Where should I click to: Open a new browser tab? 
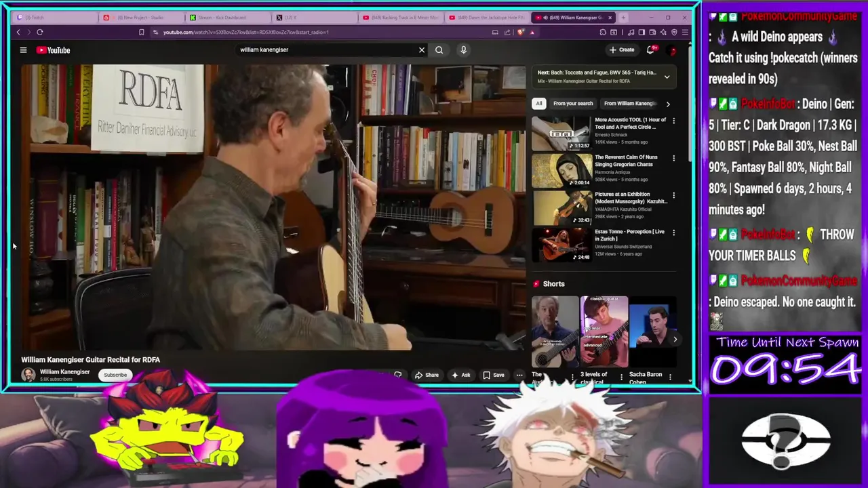pos(623,17)
